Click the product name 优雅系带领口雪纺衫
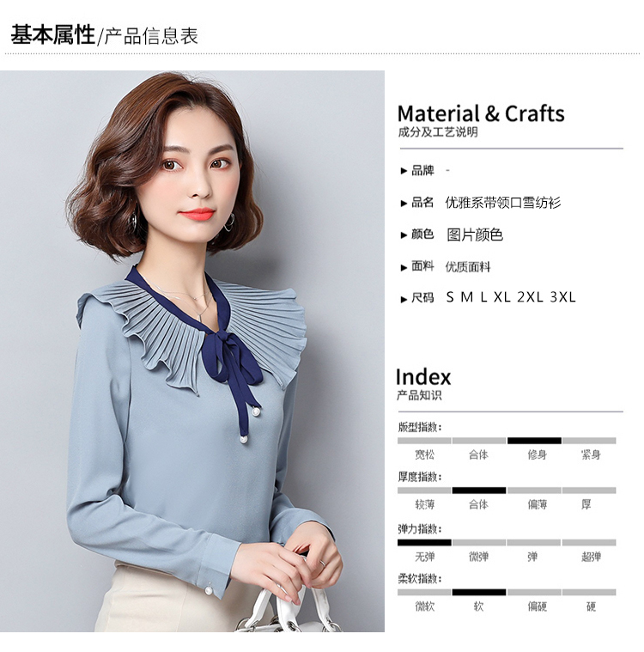The image size is (644, 652). point(503,203)
